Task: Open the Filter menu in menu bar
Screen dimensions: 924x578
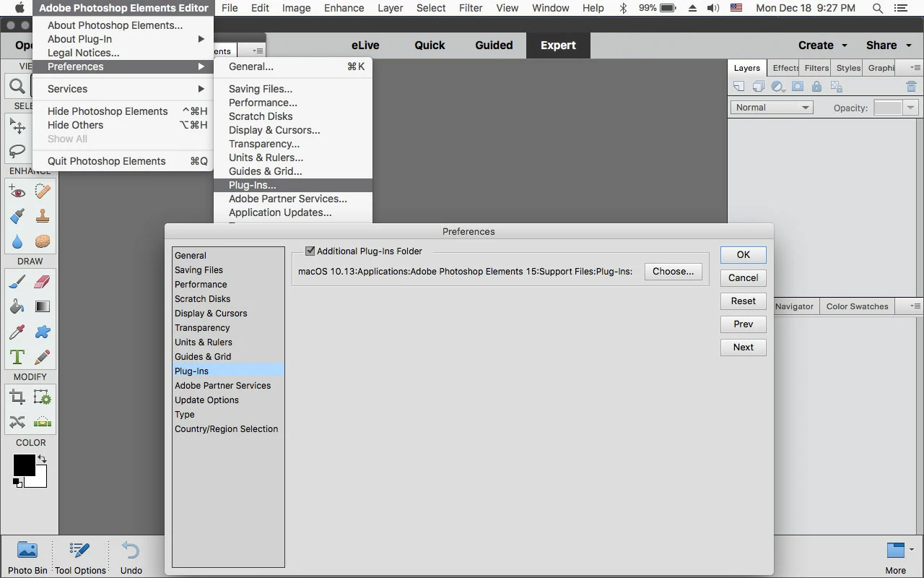Action: click(x=471, y=8)
